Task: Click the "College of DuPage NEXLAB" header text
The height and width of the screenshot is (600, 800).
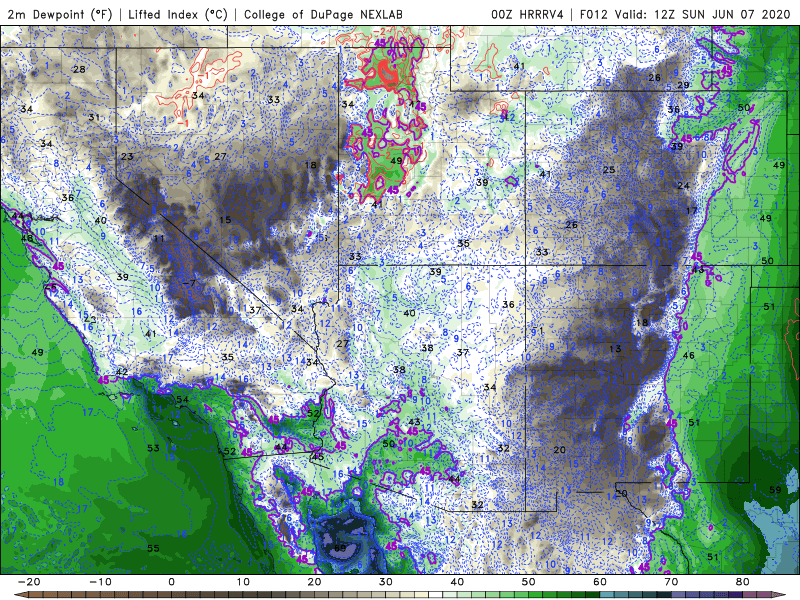Action: pos(323,14)
